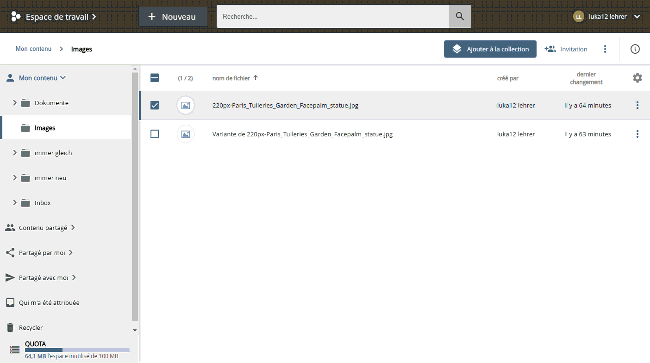Open the Recycler section

pos(31,327)
